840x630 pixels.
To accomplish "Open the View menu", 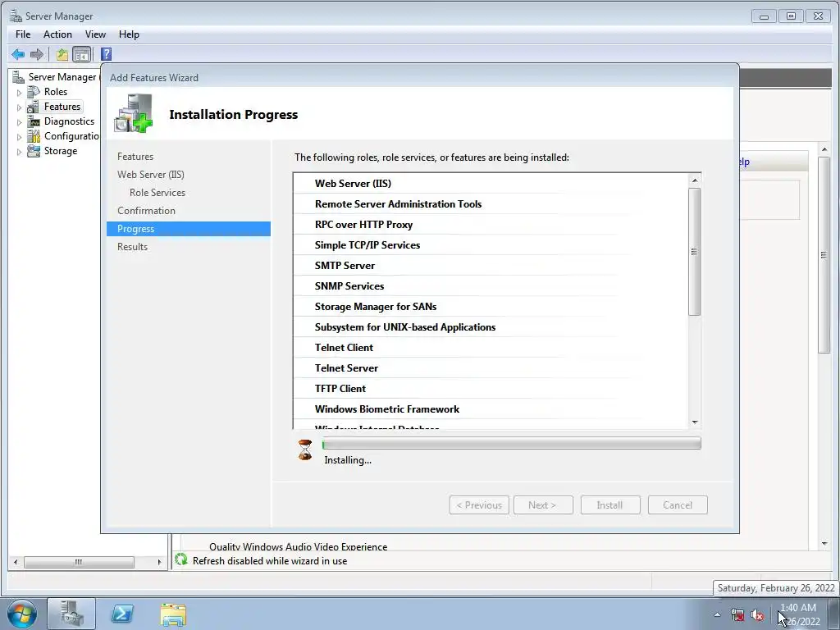I will point(95,34).
